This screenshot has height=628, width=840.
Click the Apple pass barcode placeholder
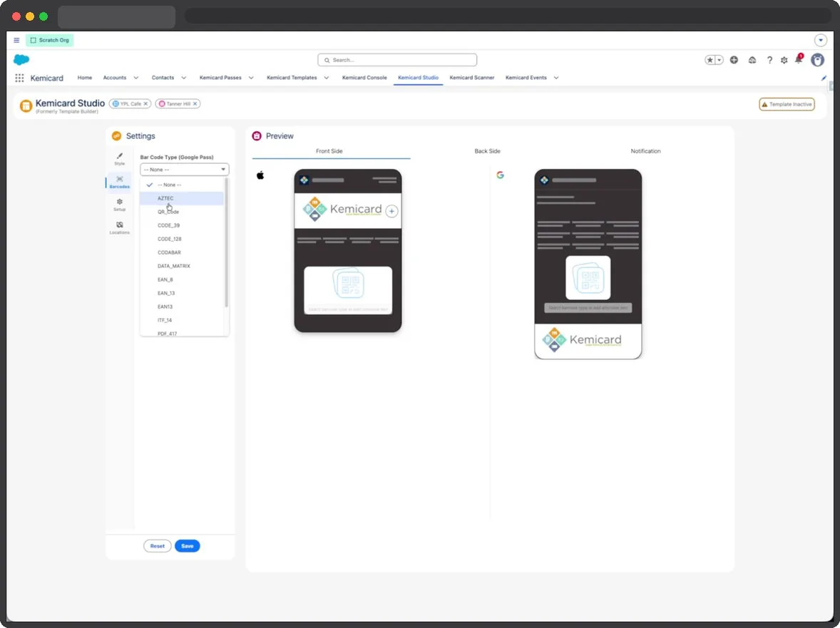pyautogui.click(x=348, y=290)
